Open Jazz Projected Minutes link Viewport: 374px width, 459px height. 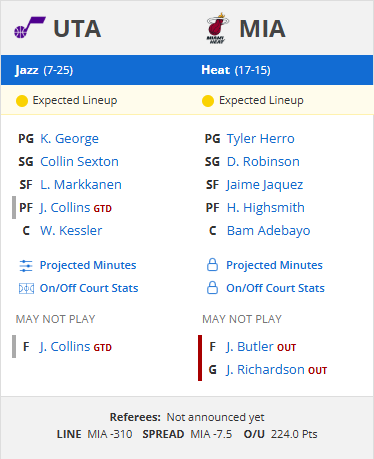[88, 265]
